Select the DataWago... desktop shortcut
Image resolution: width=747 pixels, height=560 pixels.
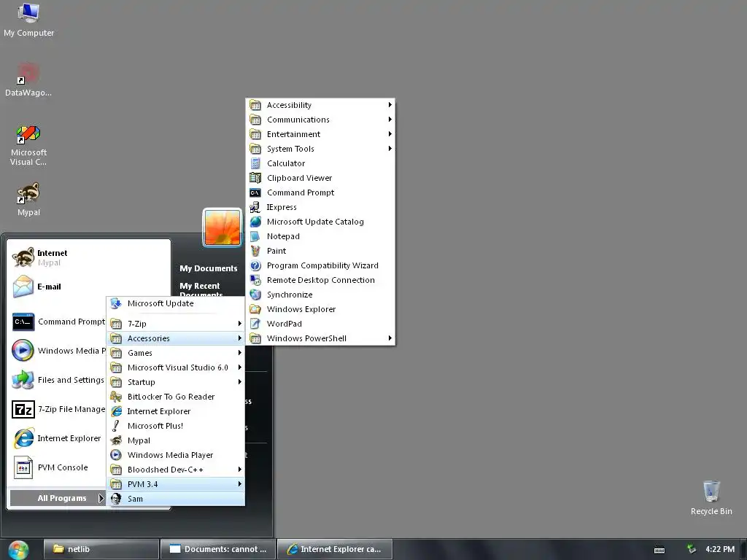coord(28,80)
